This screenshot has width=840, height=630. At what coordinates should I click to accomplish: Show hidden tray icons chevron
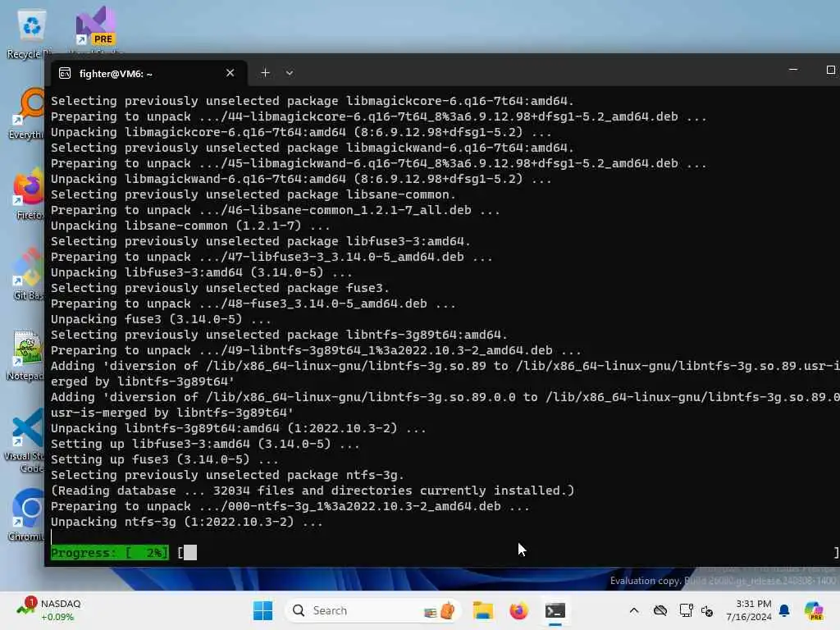[634, 610]
